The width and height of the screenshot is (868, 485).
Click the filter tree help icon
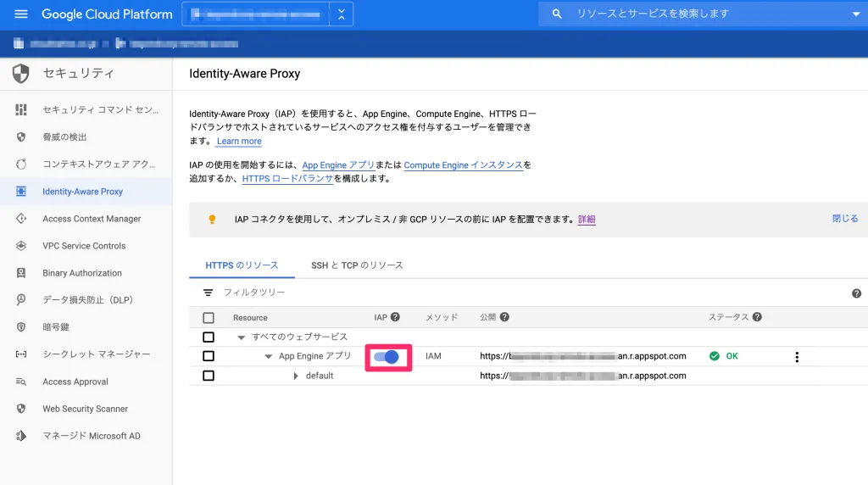(856, 293)
